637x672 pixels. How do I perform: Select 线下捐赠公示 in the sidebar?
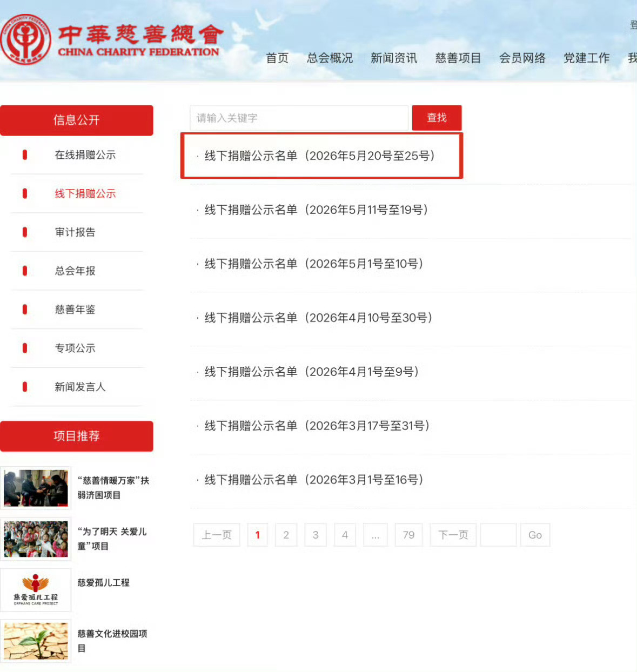[x=85, y=193]
